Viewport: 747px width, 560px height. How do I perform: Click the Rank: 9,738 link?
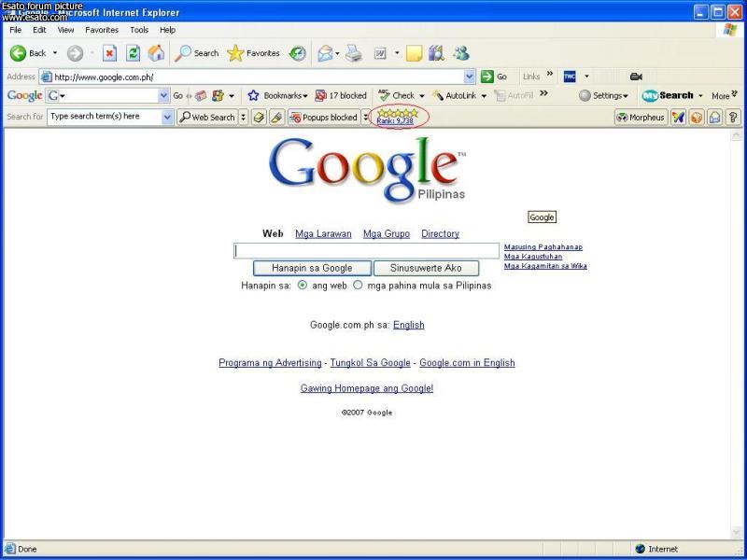(x=395, y=121)
